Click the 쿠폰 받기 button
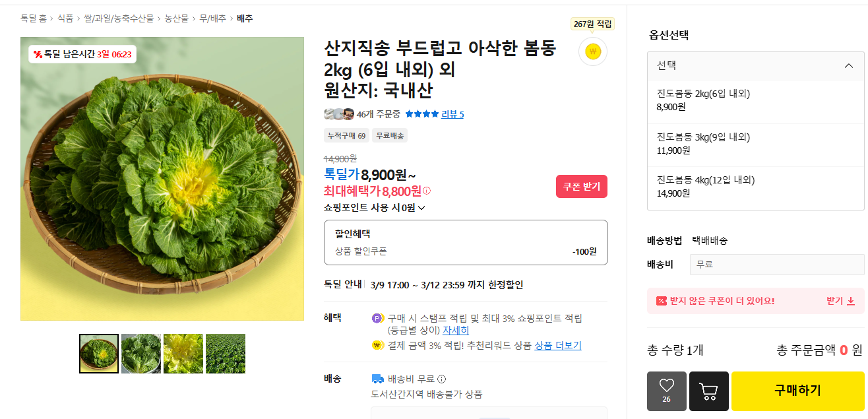The width and height of the screenshot is (868, 419). click(581, 187)
